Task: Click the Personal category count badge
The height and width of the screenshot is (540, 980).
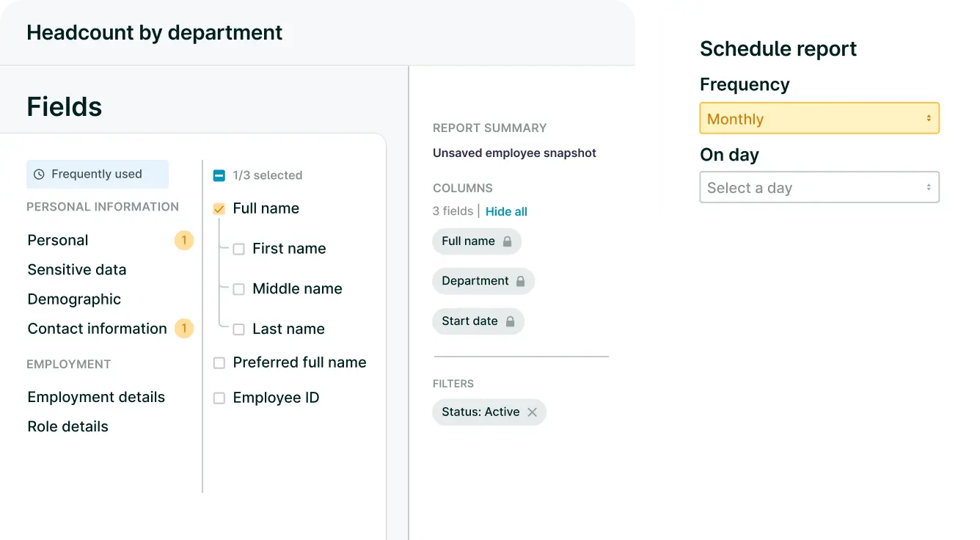Action: [184, 240]
